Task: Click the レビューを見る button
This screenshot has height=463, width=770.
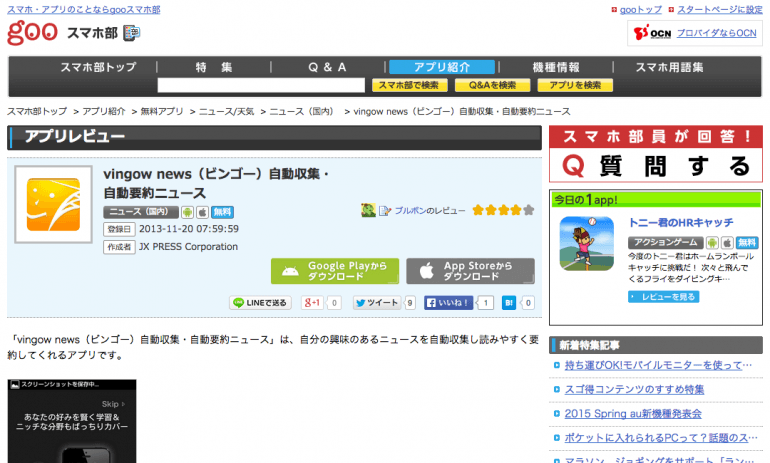Action: pos(663,297)
